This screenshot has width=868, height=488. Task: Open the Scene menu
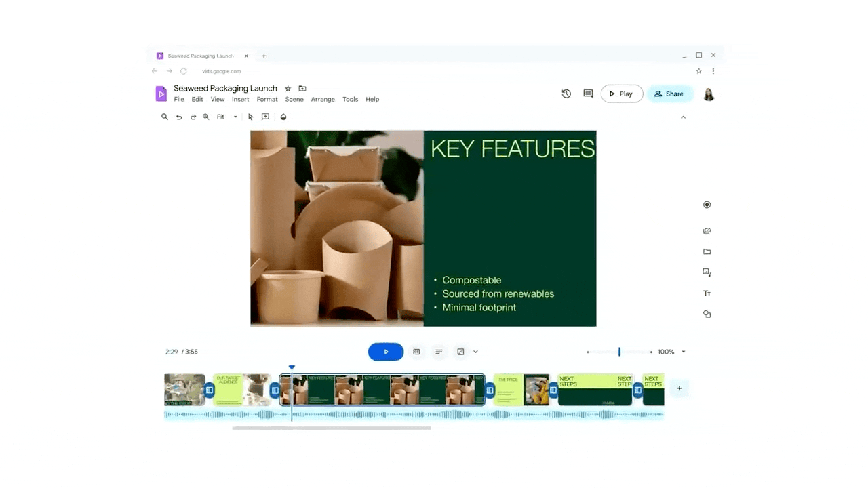coord(294,99)
